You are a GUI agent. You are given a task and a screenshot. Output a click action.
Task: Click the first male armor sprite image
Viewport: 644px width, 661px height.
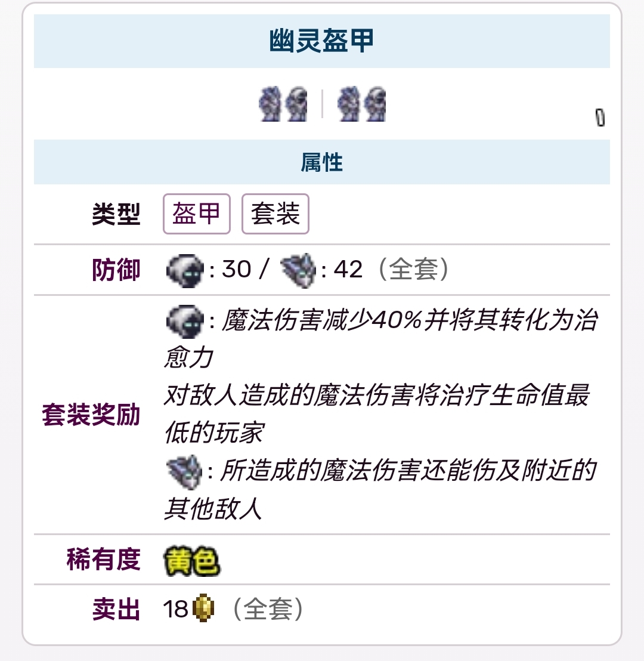[x=270, y=104]
